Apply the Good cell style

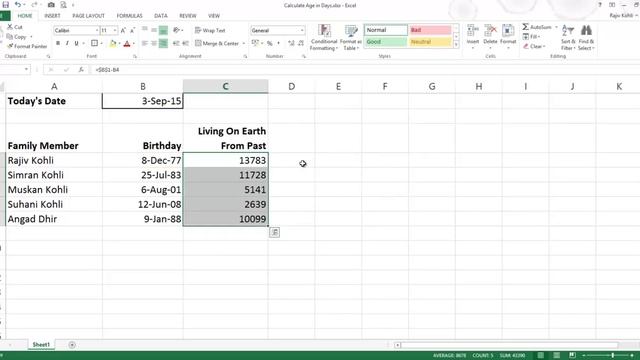pyautogui.click(x=386, y=42)
